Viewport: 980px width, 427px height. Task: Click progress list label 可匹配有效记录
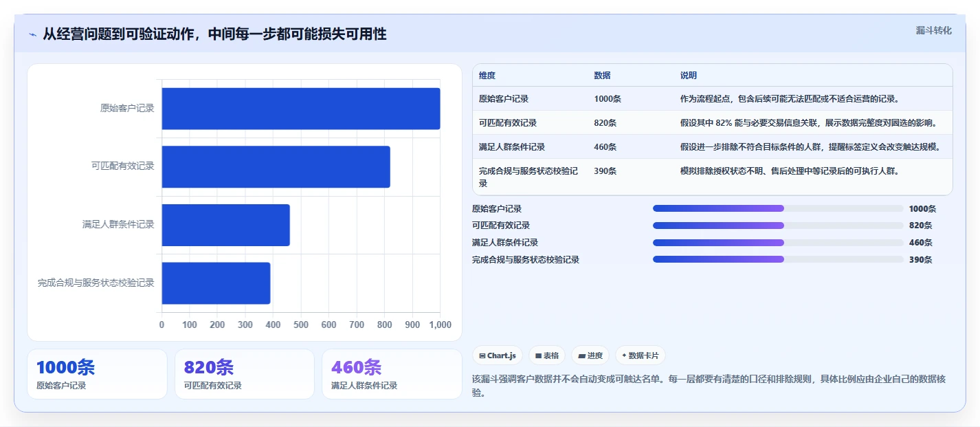(x=501, y=225)
